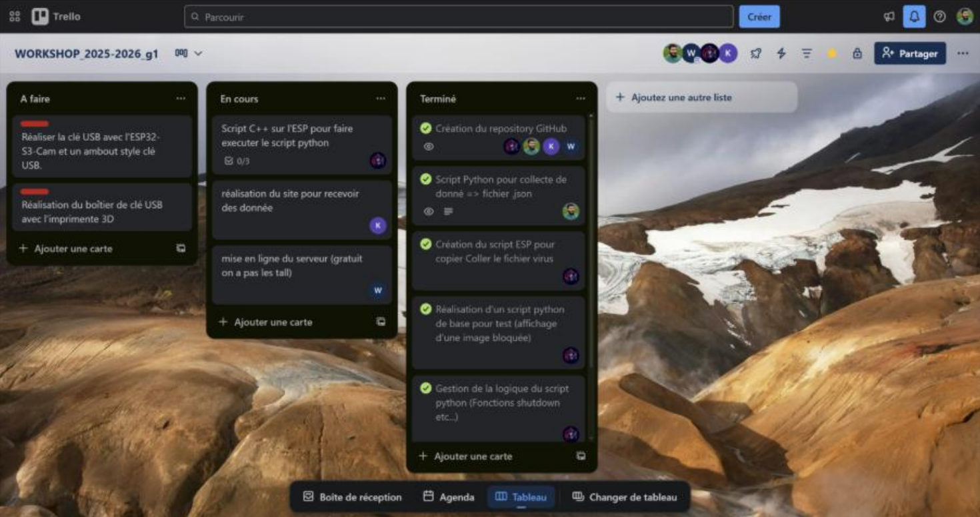Click the W member avatar in board header
This screenshot has width=980, height=517.
pos(691,53)
